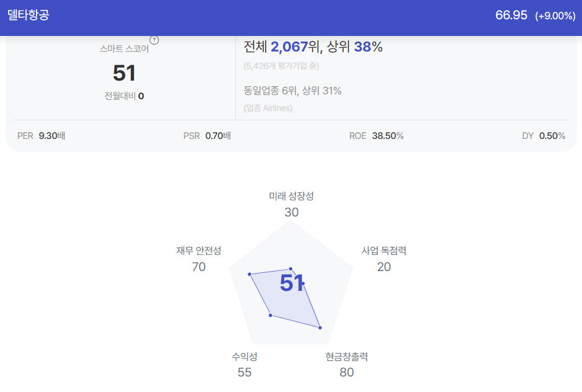Click the large 51 smart score number
The height and width of the screenshot is (392, 582).
tap(124, 73)
